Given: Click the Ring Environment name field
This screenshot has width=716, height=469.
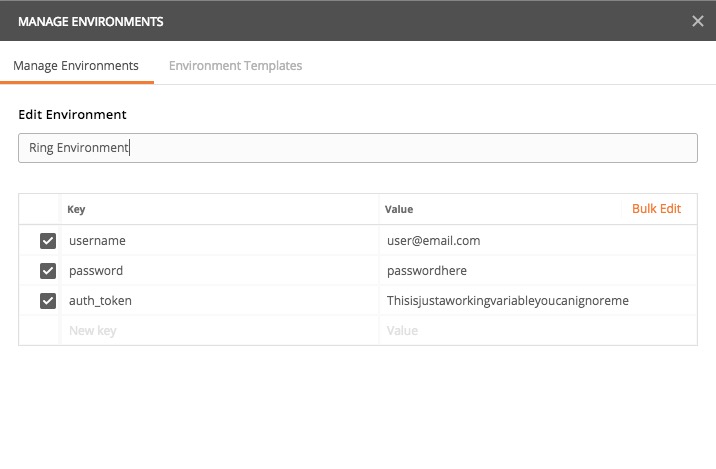Looking at the screenshot, I should point(357,148).
